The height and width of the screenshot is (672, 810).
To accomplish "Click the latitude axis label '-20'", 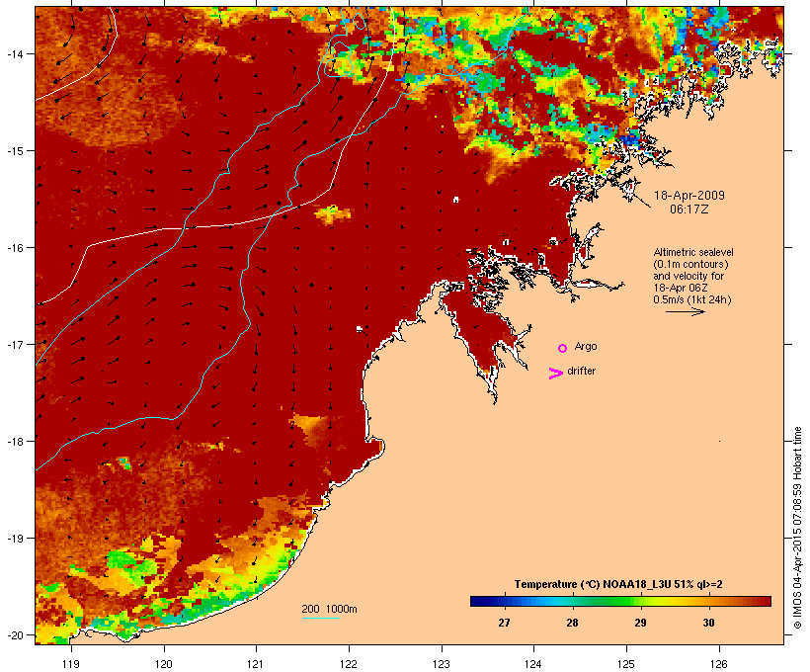I will (x=15, y=634).
